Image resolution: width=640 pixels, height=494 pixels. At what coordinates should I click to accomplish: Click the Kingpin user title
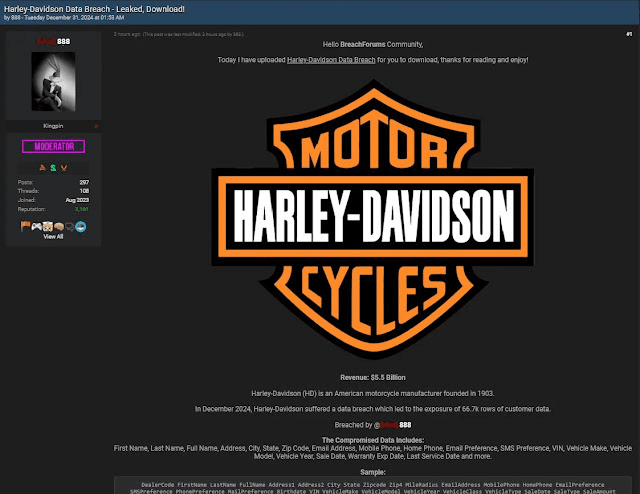53,126
